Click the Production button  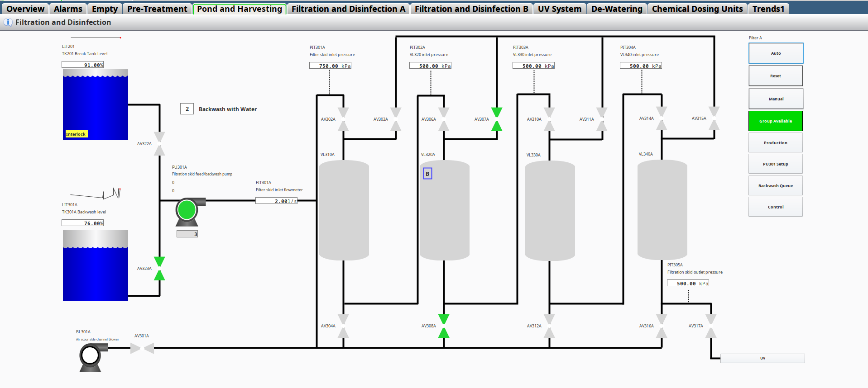coord(776,142)
